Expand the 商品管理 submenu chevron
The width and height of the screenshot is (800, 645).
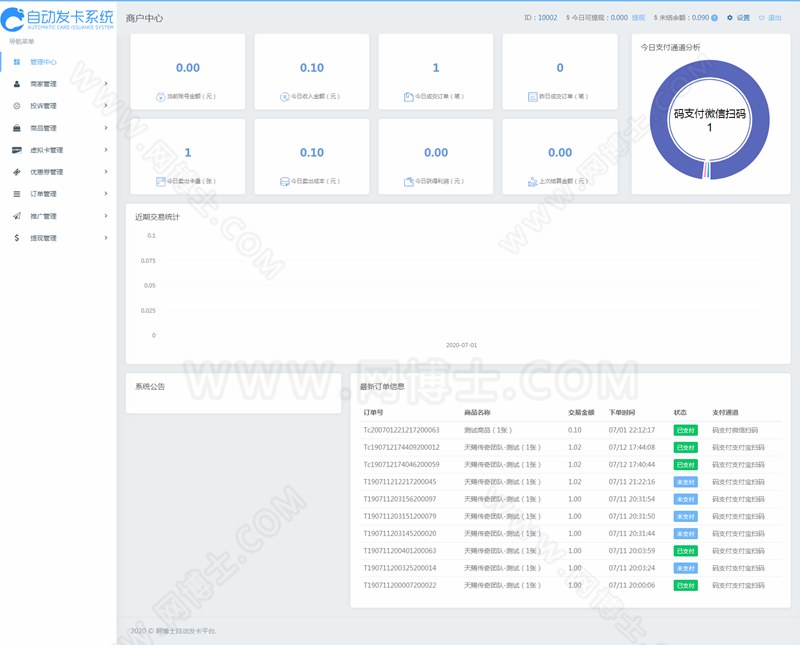[106, 128]
